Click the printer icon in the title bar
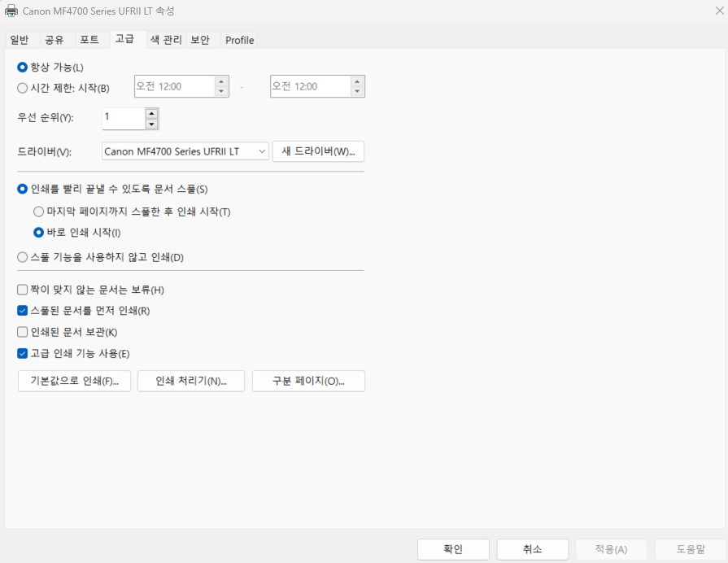Viewport: 728px width, 563px height. tap(11, 11)
